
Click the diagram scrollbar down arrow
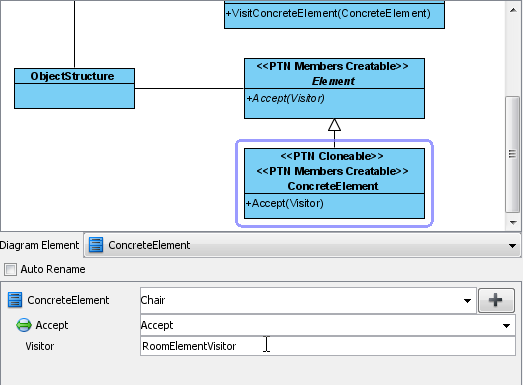513,222
